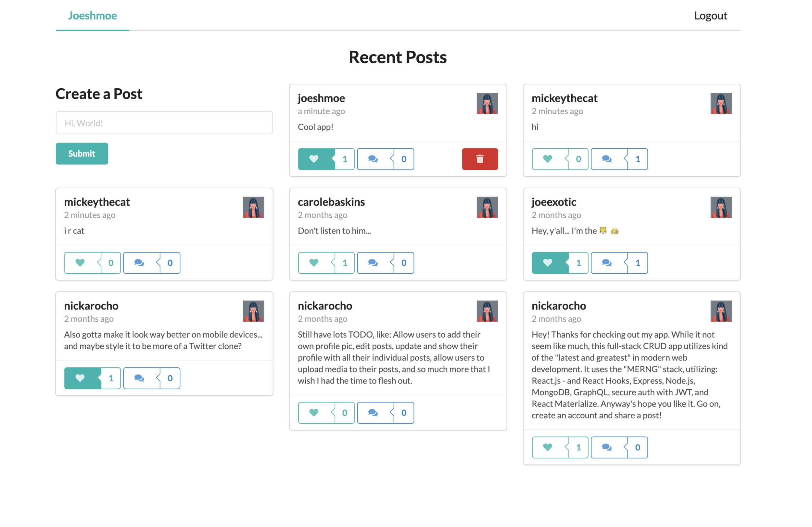Open comments on mickeythecat's 'hi' post
This screenshot has height=527, width=812.
(609, 159)
